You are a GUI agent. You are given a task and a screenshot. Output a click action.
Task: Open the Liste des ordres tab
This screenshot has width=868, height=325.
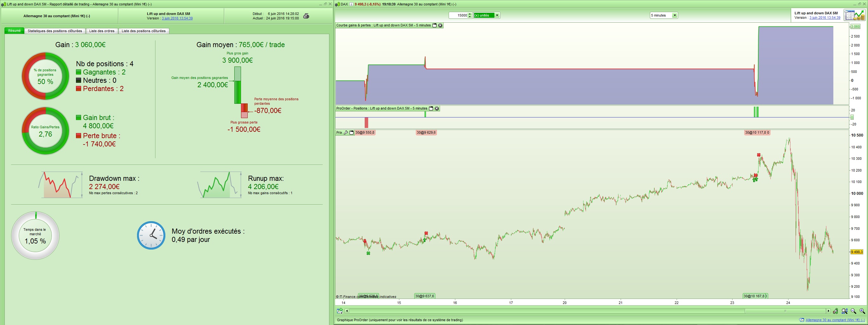(x=102, y=31)
